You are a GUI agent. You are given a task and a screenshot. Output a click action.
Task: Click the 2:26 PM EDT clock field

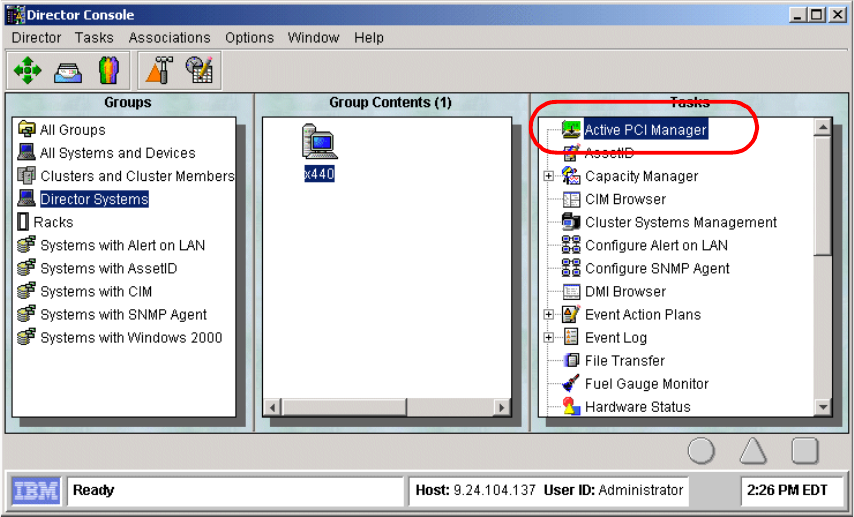[x=791, y=490]
